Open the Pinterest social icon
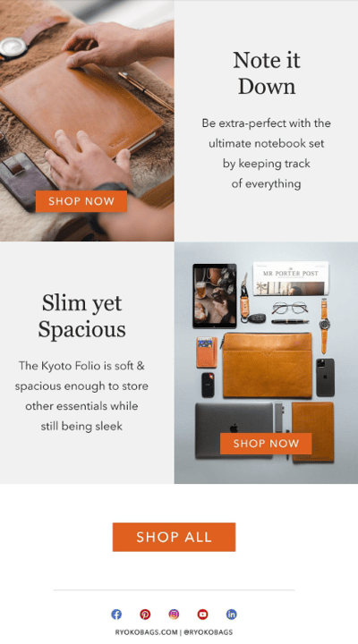Image resolution: width=358 pixels, height=644 pixels. pos(145,614)
